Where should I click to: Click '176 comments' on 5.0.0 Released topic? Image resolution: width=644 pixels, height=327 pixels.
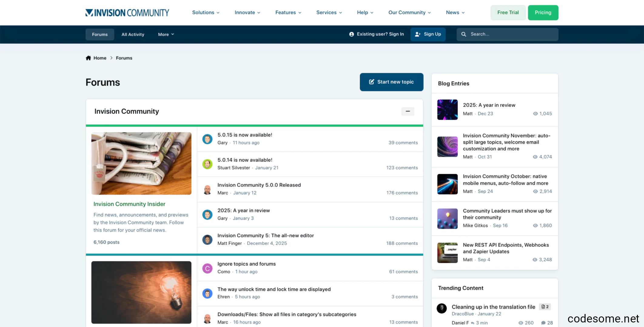point(402,193)
